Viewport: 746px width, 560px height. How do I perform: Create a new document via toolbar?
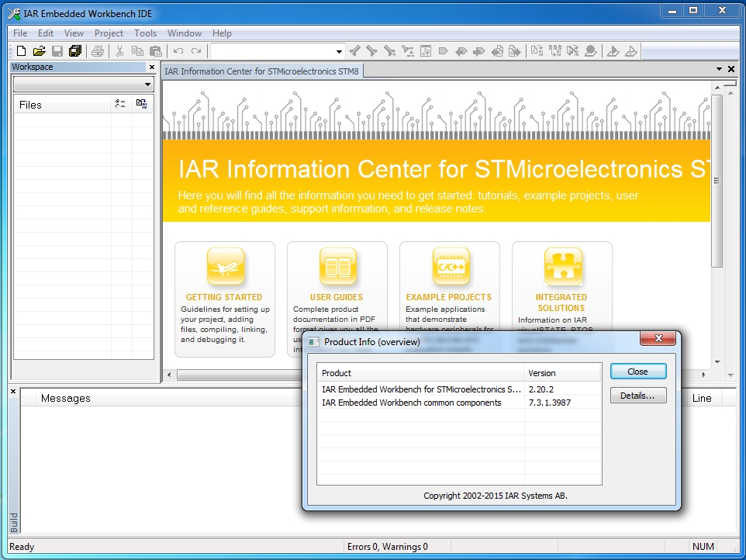pyautogui.click(x=21, y=51)
